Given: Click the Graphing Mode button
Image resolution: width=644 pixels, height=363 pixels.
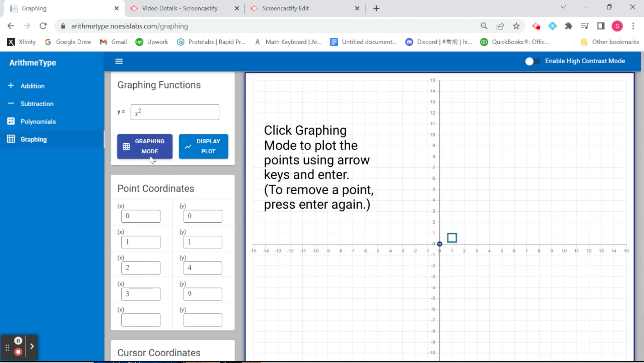Looking at the screenshot, I should (145, 146).
